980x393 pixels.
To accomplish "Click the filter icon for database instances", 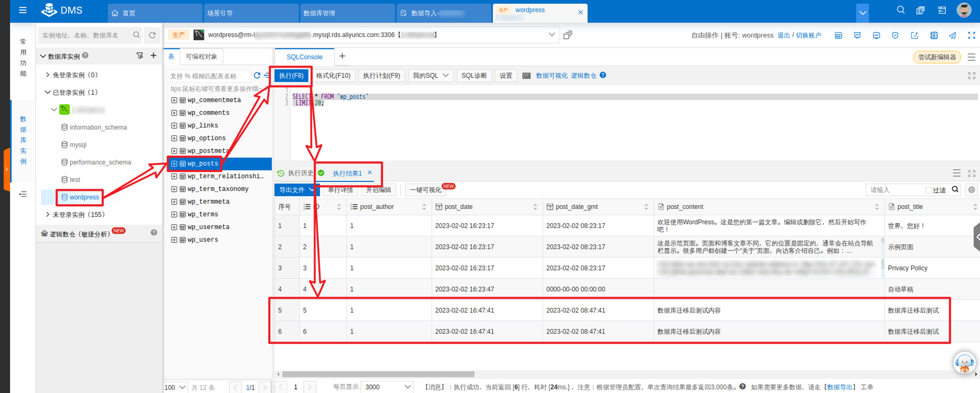I will pyautogui.click(x=140, y=56).
